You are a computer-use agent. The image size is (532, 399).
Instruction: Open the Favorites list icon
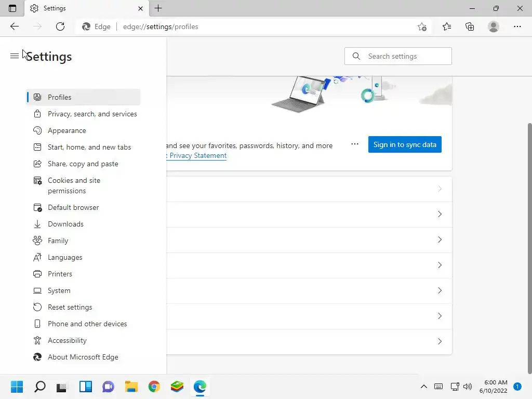point(447,26)
